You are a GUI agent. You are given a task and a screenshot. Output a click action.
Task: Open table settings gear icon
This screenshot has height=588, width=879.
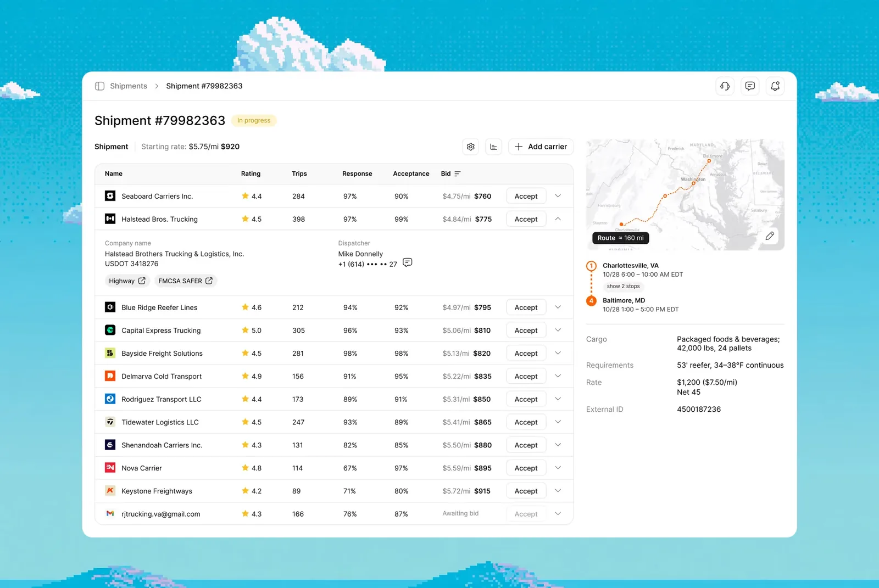tap(471, 147)
